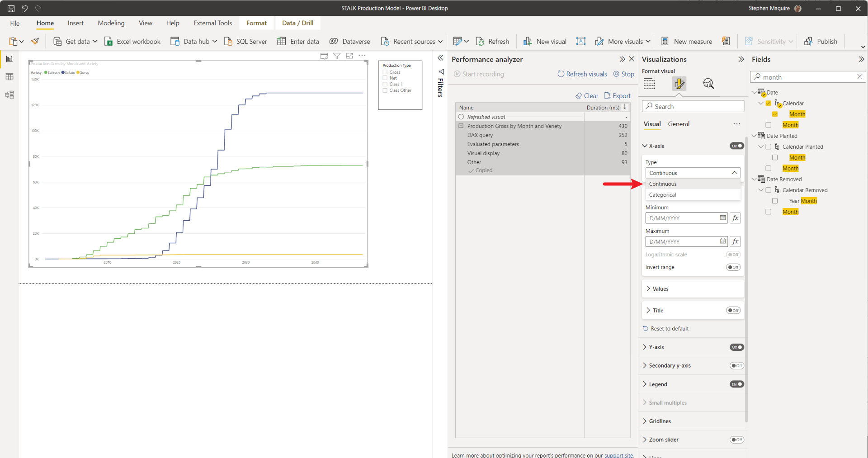
Task: Toggle Invert range switch
Action: tap(733, 267)
